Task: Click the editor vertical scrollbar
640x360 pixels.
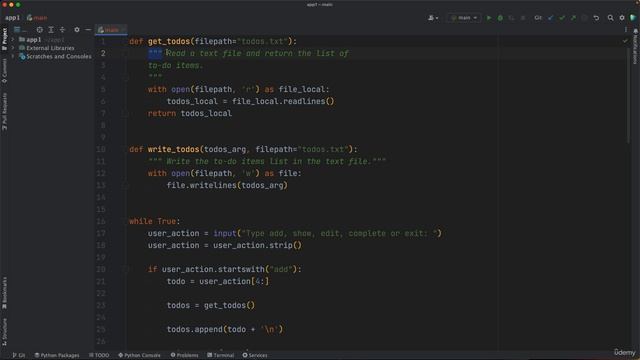Action: pyautogui.click(x=629, y=96)
